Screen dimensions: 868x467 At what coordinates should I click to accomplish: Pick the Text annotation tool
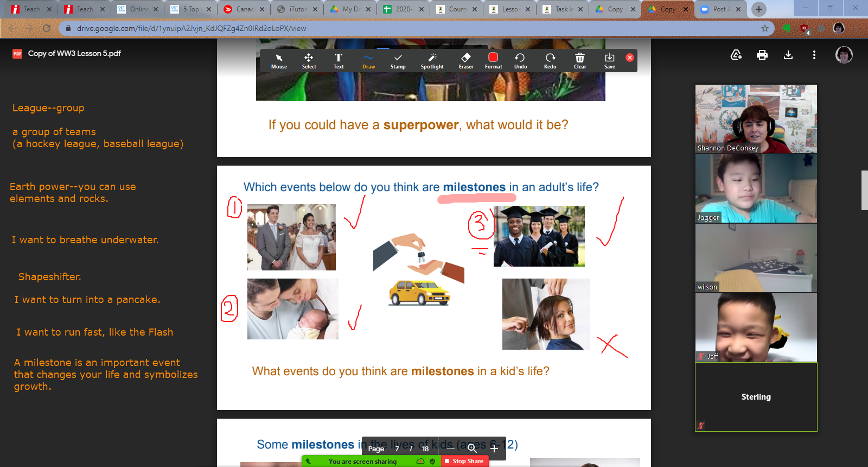click(x=339, y=61)
